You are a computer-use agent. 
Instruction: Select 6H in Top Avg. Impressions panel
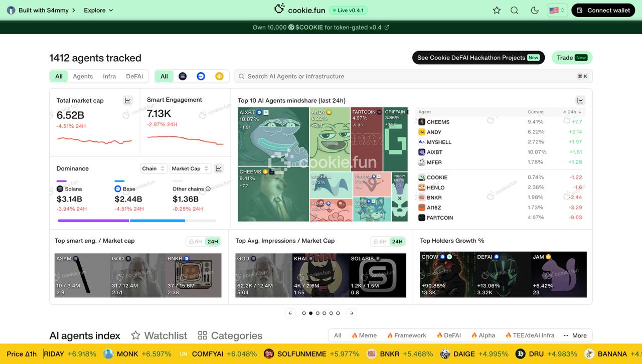380,242
